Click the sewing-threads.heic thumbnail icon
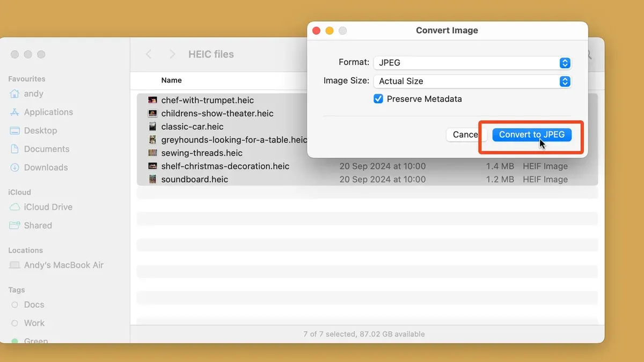 pos(152,153)
